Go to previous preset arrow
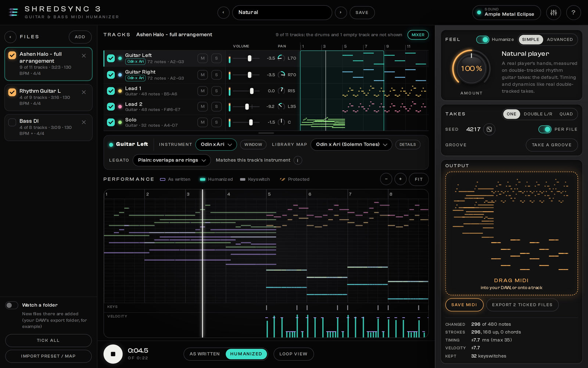Image resolution: width=588 pixels, height=368 pixels. point(223,13)
